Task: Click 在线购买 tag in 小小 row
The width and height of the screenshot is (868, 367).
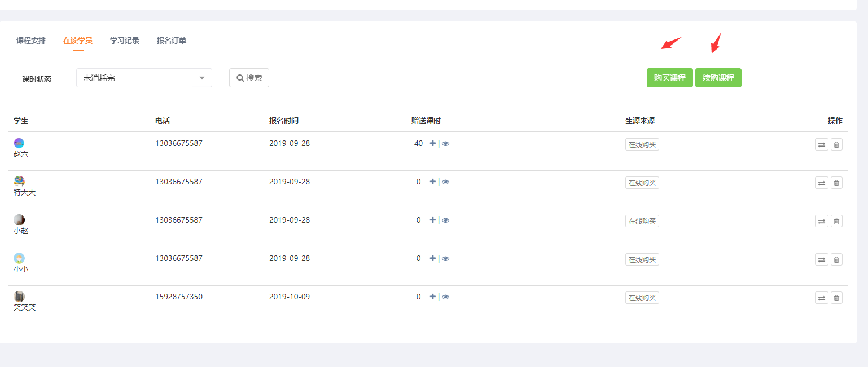Action: pos(642,259)
